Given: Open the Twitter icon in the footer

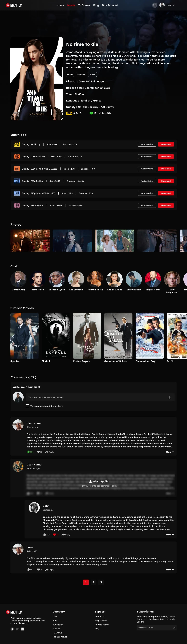Looking at the screenshot, I should click(17, 629).
